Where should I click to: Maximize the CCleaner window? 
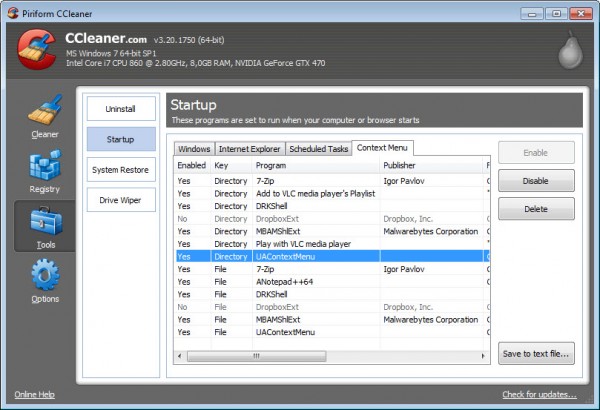(556, 14)
